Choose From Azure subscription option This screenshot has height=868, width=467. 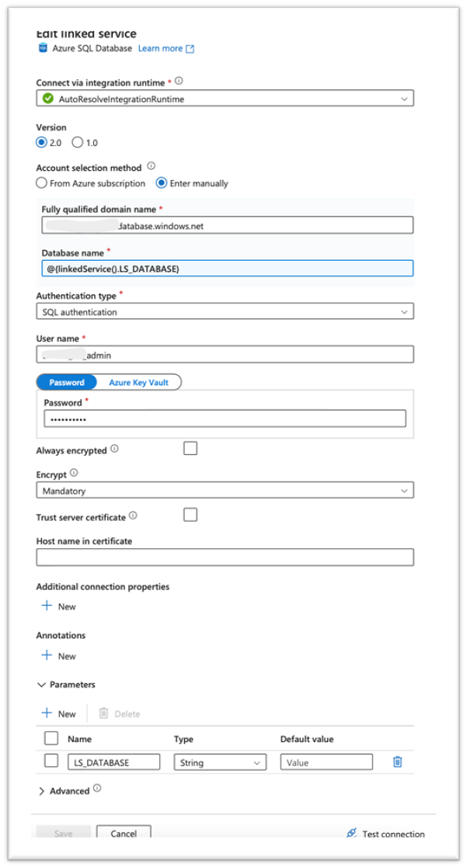tap(42, 183)
